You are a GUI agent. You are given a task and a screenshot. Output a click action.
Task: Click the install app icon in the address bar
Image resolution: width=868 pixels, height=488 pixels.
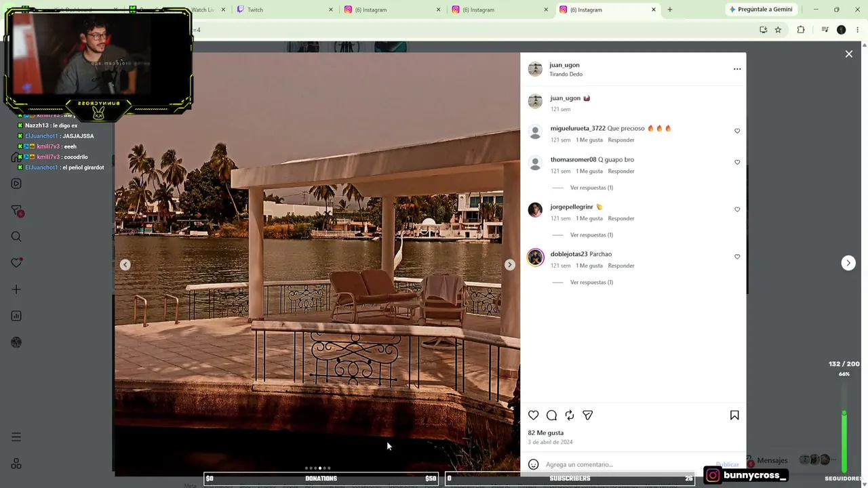764,30
